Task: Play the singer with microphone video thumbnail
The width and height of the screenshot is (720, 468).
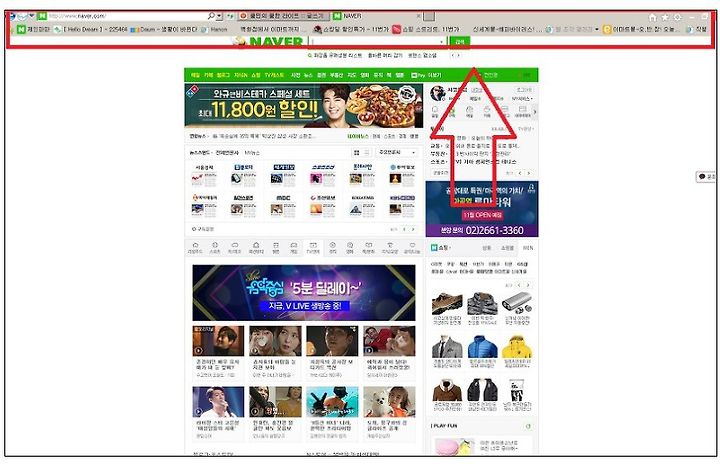Action: pos(218,402)
